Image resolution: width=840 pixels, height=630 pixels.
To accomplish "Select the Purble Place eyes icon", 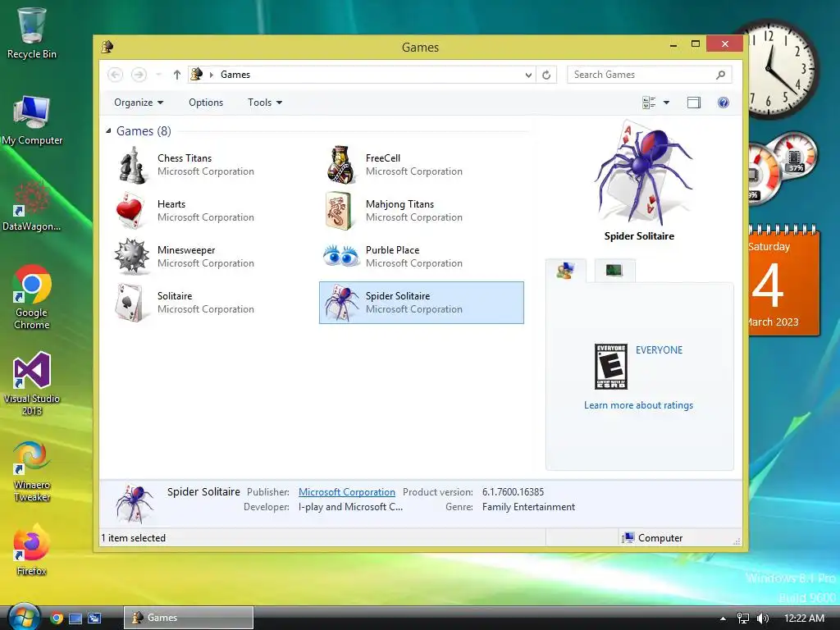I will pyautogui.click(x=341, y=256).
